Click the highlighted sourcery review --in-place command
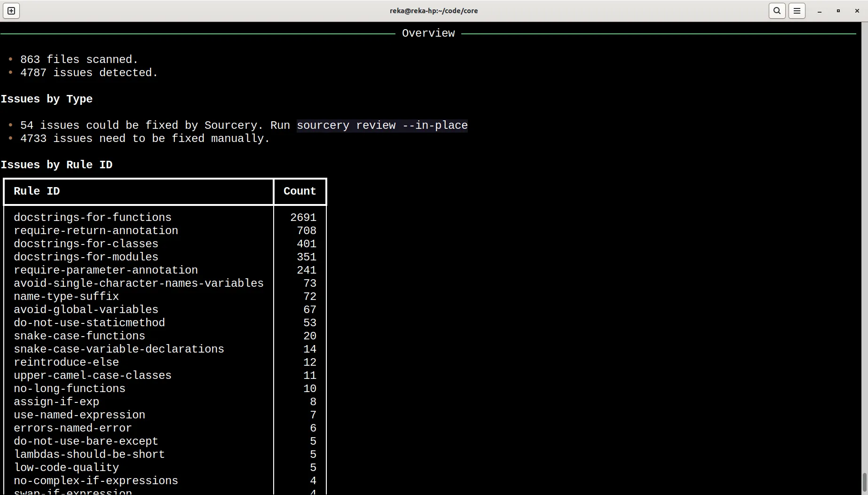Screen dimensions: 868x495 tap(381, 126)
